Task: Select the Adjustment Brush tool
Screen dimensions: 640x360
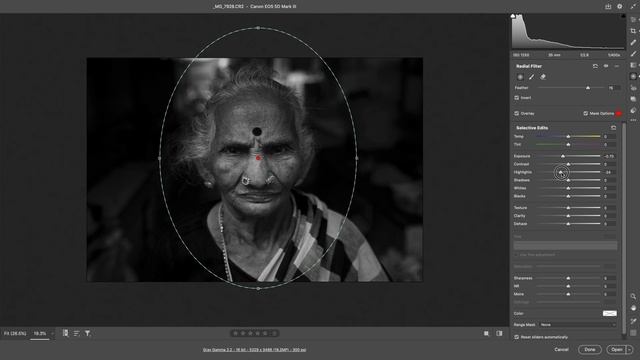Action: coord(633,53)
